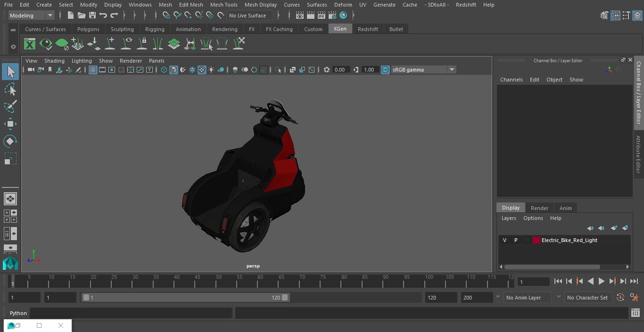
Task: Toggle wireframe shading cube in viewport
Action: point(164,70)
